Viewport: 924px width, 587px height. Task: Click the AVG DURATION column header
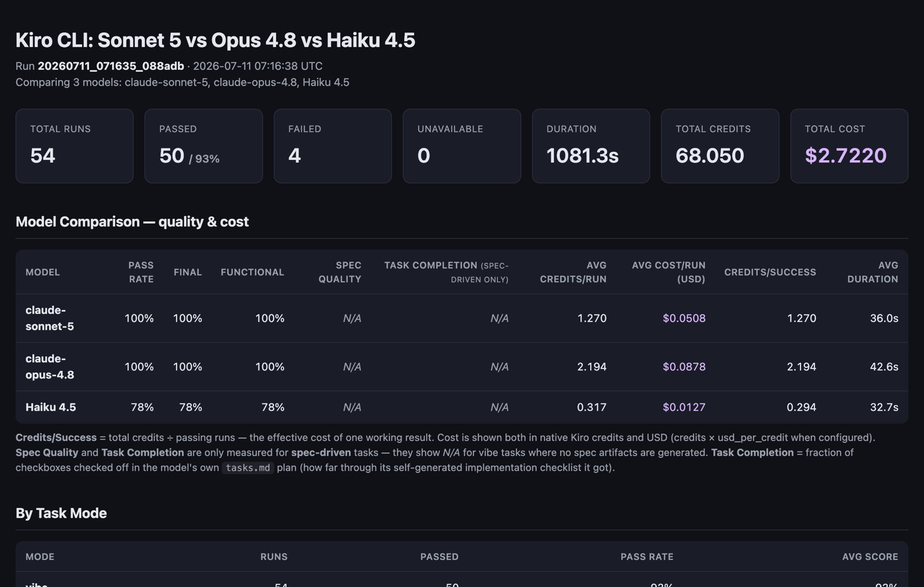873,272
